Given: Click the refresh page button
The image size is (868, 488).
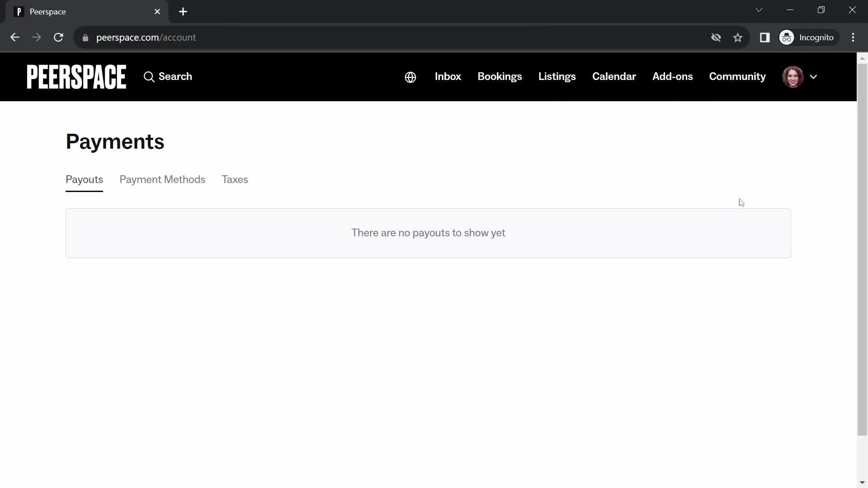Looking at the screenshot, I should tap(58, 37).
